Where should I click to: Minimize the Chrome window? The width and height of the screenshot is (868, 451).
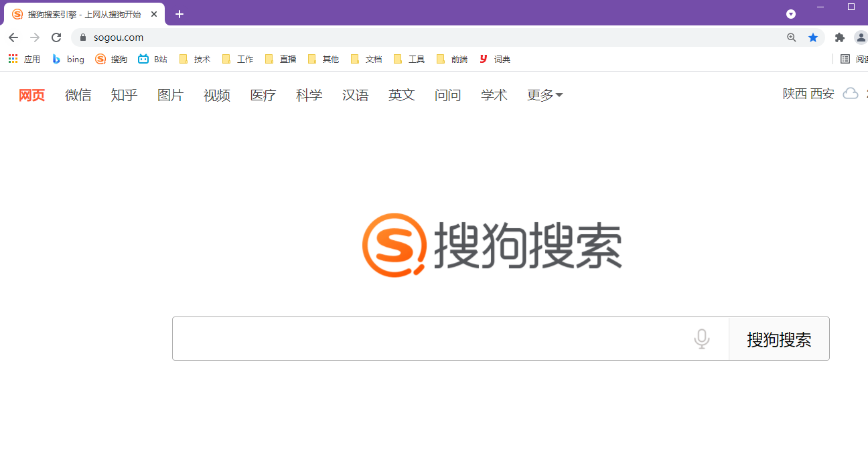coord(821,7)
